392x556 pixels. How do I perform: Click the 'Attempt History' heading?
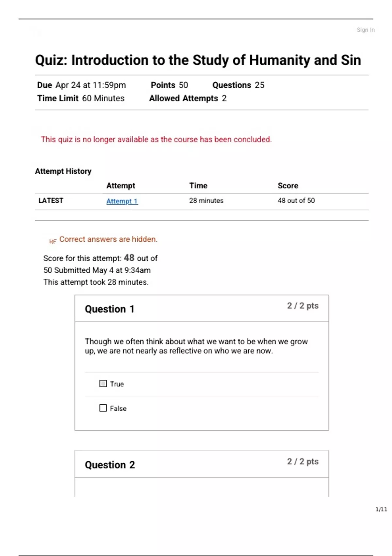point(63,171)
